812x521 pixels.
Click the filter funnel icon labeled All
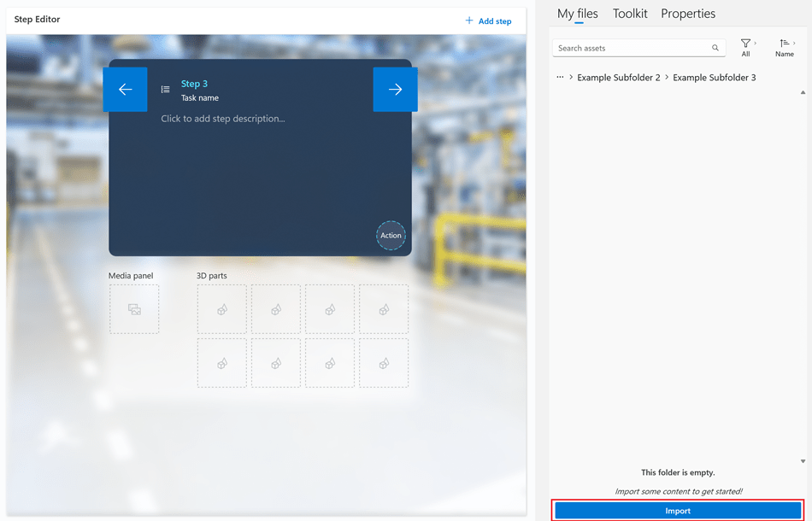point(744,44)
